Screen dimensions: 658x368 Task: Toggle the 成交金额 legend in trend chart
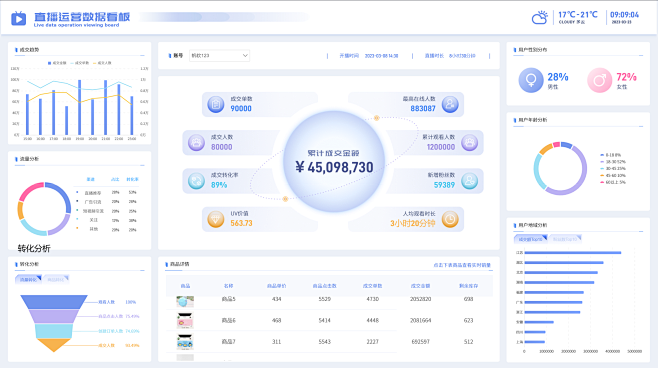(x=57, y=63)
